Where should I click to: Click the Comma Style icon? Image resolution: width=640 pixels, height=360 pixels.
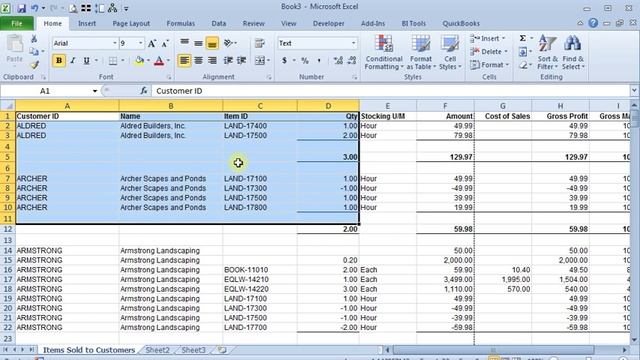pos(319,61)
